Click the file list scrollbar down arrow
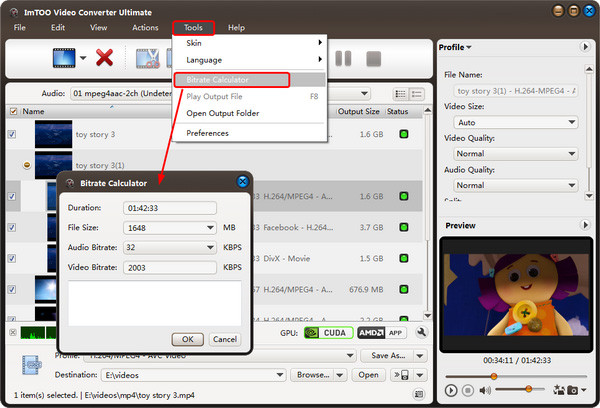The height and width of the screenshot is (408, 600). [x=428, y=316]
